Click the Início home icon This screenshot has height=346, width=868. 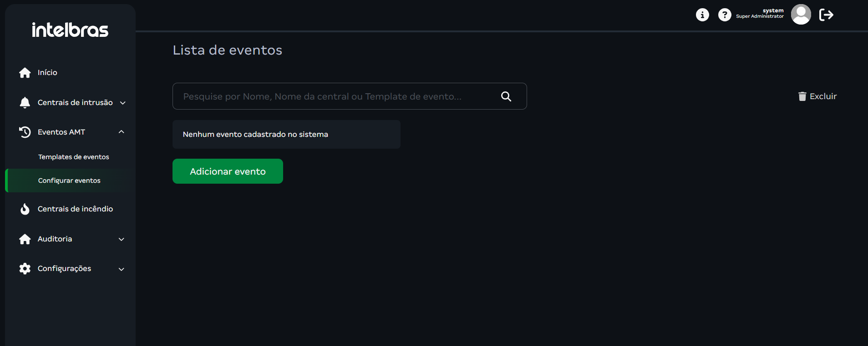coord(25,73)
